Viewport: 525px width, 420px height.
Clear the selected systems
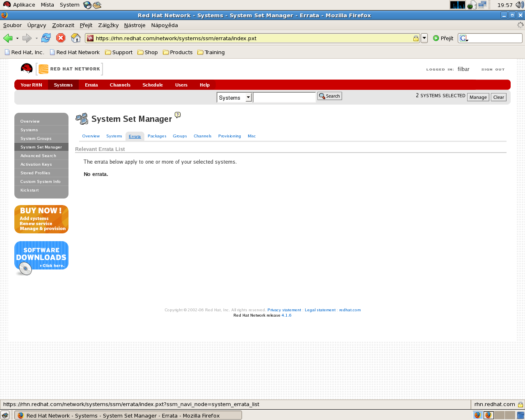tap(499, 97)
